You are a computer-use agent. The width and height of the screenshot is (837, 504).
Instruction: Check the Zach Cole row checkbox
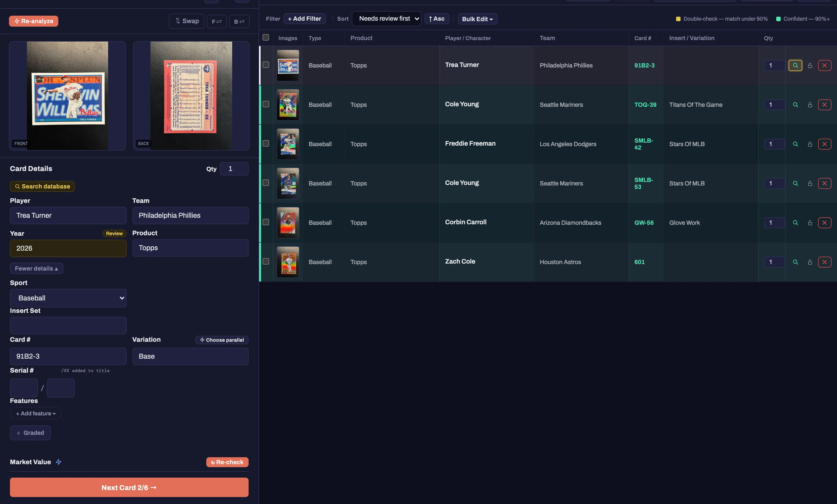point(266,262)
